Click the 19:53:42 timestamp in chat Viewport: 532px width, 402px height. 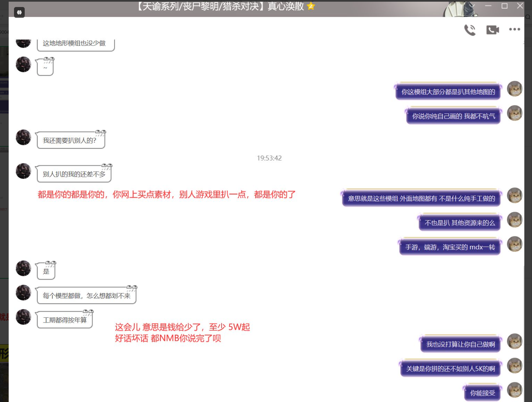[269, 158]
